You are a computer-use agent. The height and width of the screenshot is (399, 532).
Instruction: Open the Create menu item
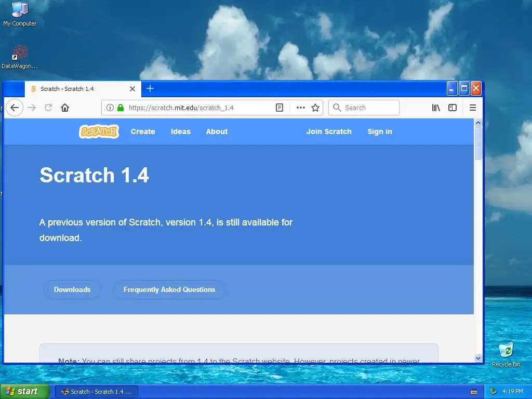(143, 131)
